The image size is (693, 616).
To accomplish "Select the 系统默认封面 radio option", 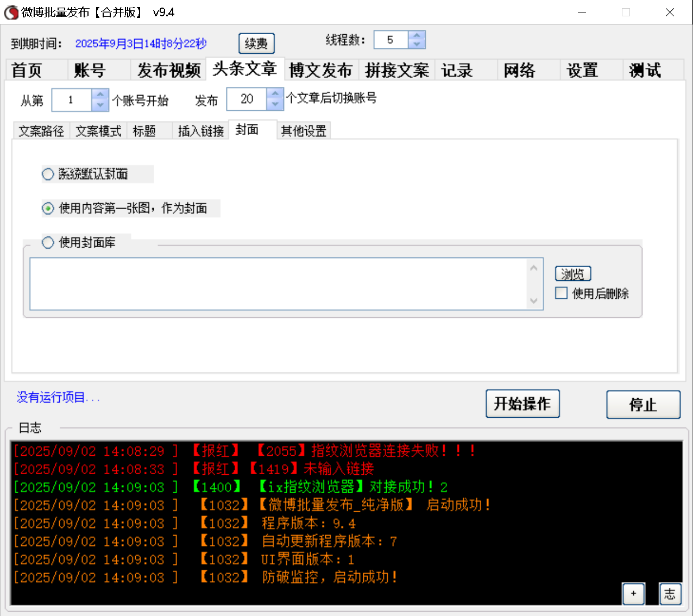I will click(47, 174).
